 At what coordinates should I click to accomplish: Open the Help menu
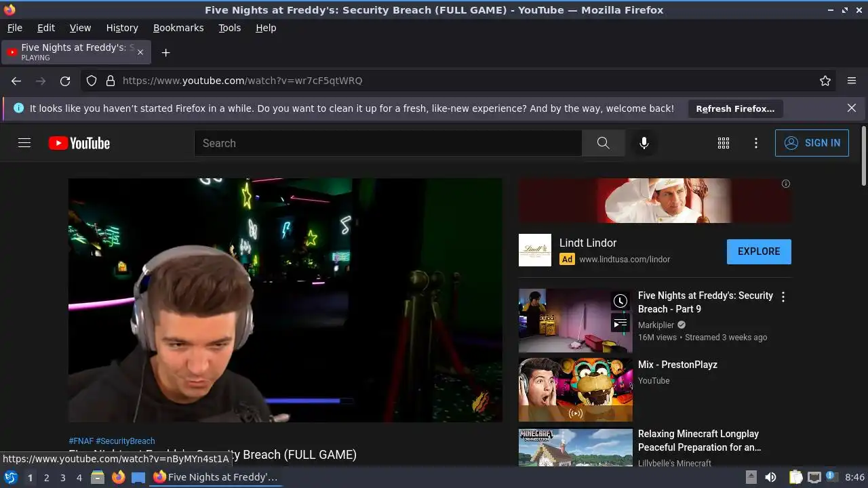coord(266,28)
